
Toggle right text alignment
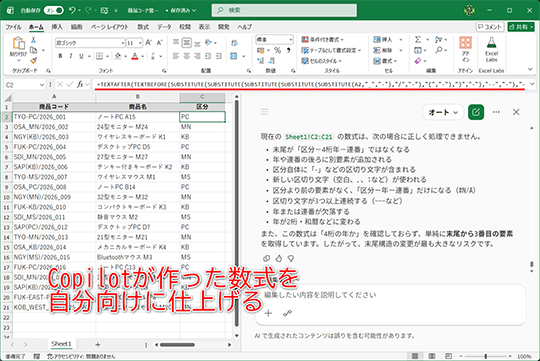coord(197,56)
